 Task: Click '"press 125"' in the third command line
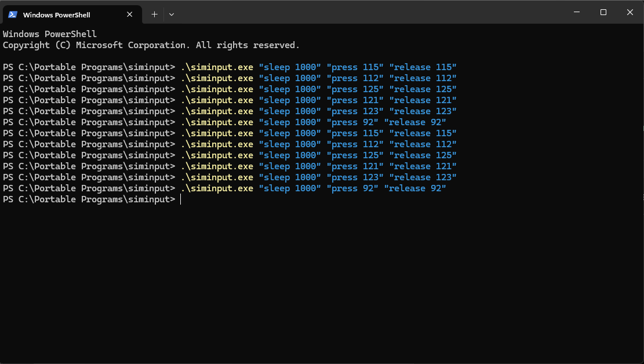355,89
